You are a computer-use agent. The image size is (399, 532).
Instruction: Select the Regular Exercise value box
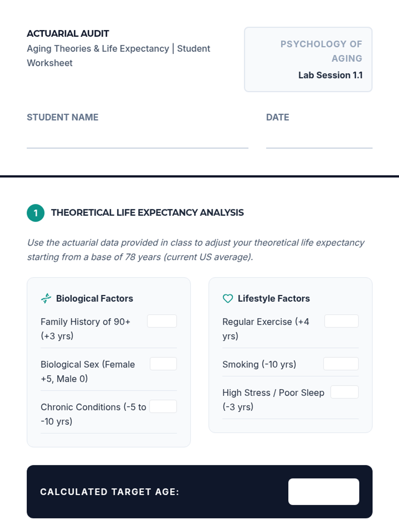click(x=341, y=321)
